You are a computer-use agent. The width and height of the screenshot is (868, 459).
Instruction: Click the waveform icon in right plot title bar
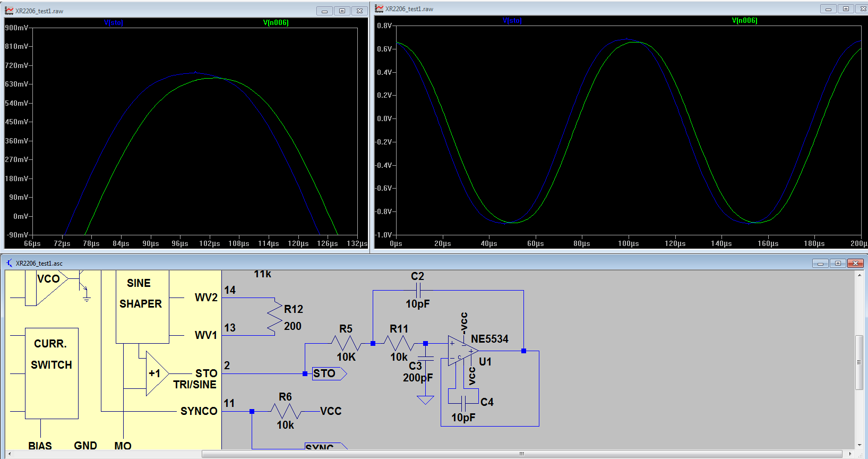click(379, 8)
